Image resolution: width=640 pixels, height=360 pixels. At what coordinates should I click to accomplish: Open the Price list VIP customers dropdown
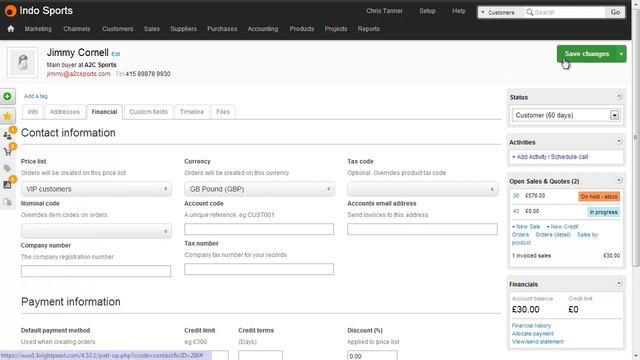[96, 189]
